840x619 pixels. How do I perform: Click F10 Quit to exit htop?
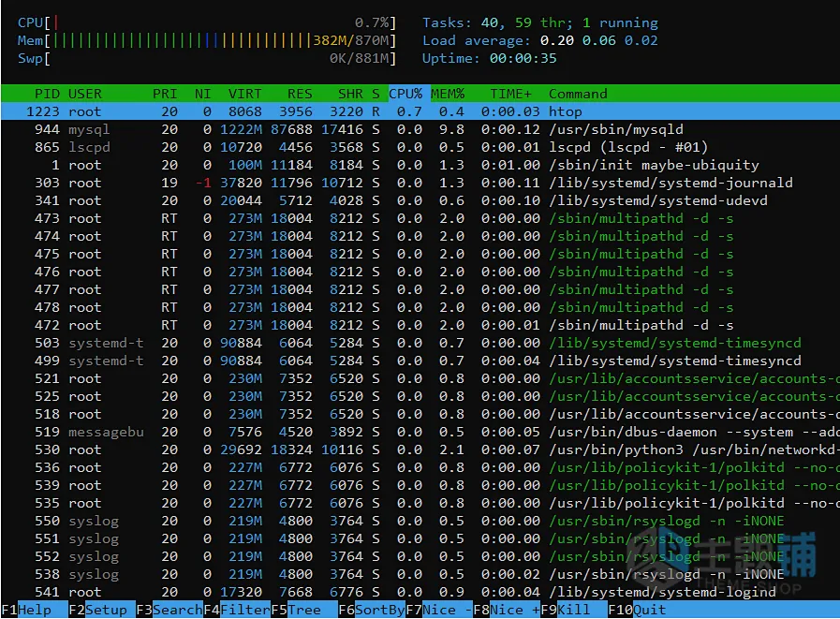point(638,610)
